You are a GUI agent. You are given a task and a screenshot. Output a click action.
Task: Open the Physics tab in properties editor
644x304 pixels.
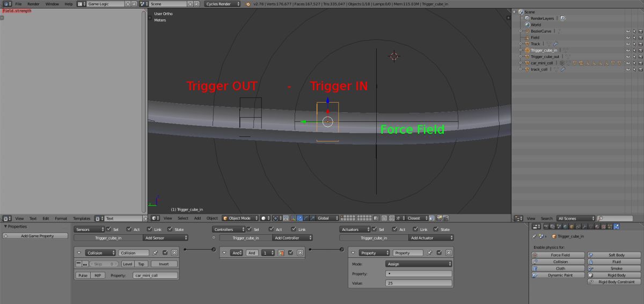616,226
